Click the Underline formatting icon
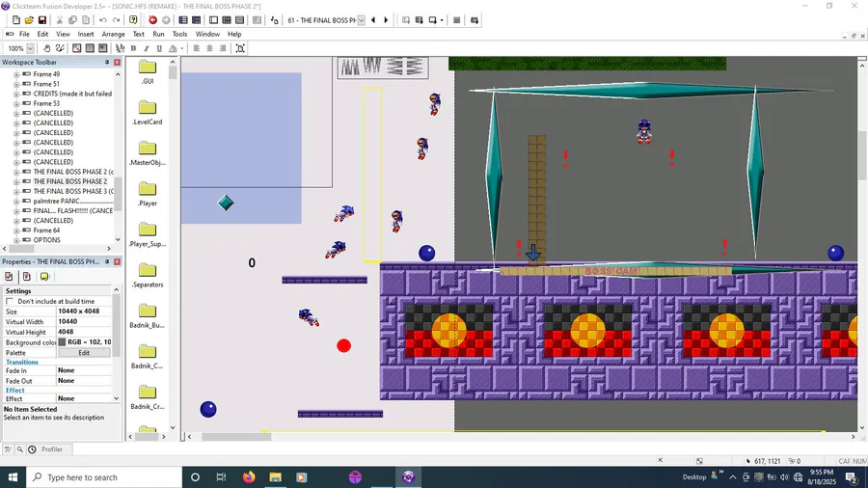868x488 pixels. [x=159, y=48]
